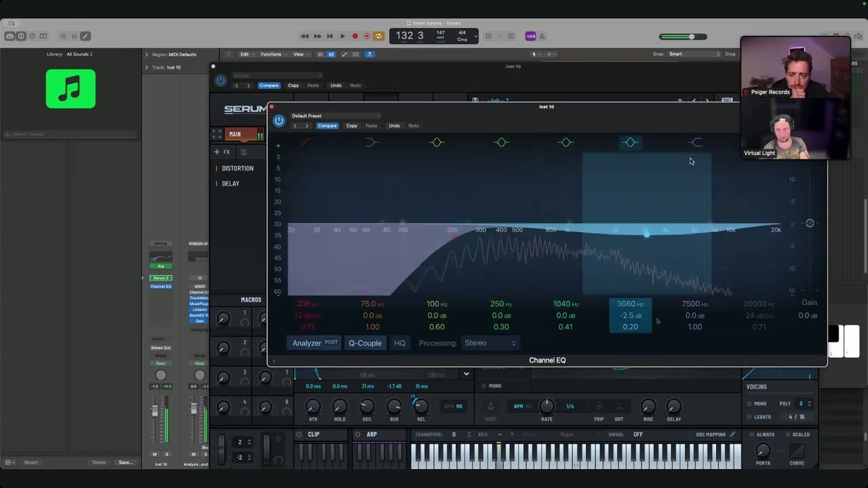
Task: Toggle DISTORTION effect in Serum
Action: tap(237, 168)
